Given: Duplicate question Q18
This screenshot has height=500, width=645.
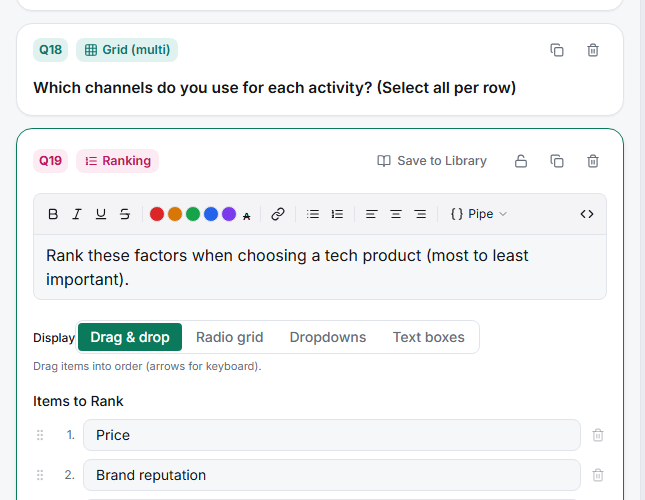Looking at the screenshot, I should (x=557, y=50).
